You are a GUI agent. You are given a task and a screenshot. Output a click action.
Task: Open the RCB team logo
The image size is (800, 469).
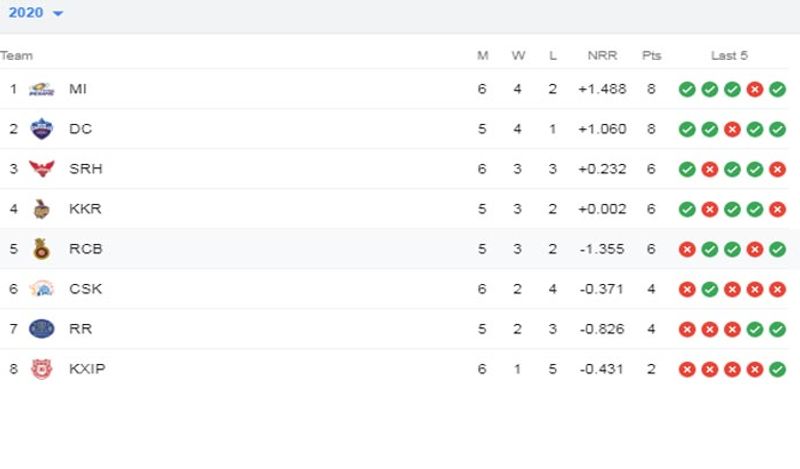tap(41, 249)
